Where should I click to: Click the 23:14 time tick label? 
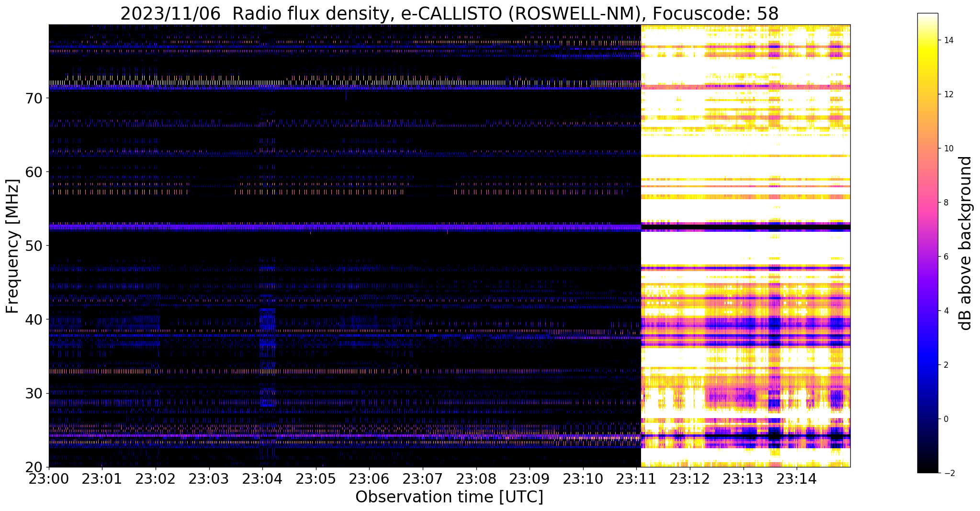click(x=797, y=479)
